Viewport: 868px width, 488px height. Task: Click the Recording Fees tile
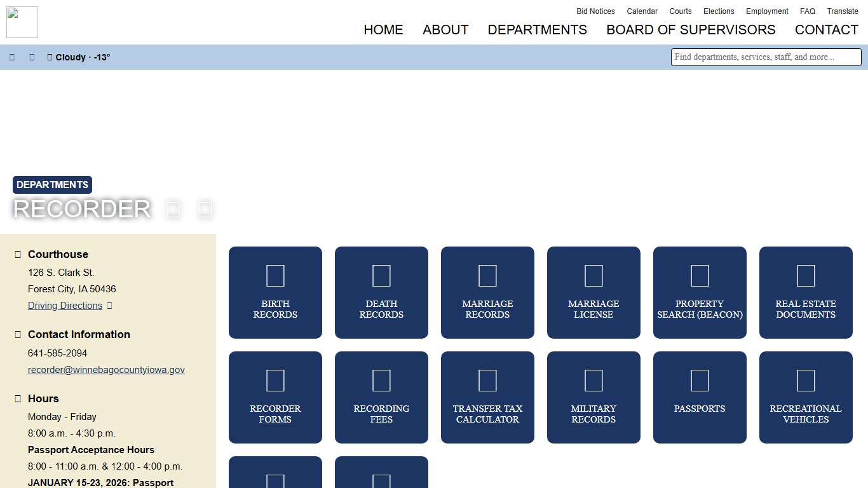pyautogui.click(x=381, y=397)
